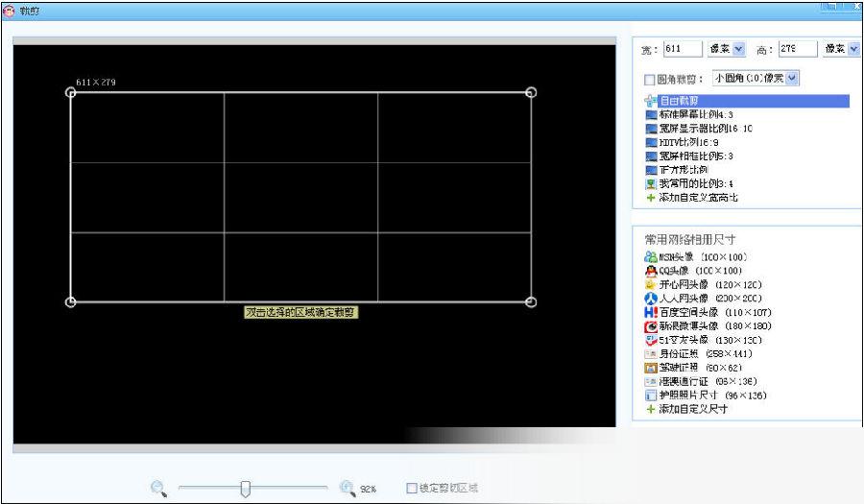Click the 92% zoom percentage text

(368, 490)
